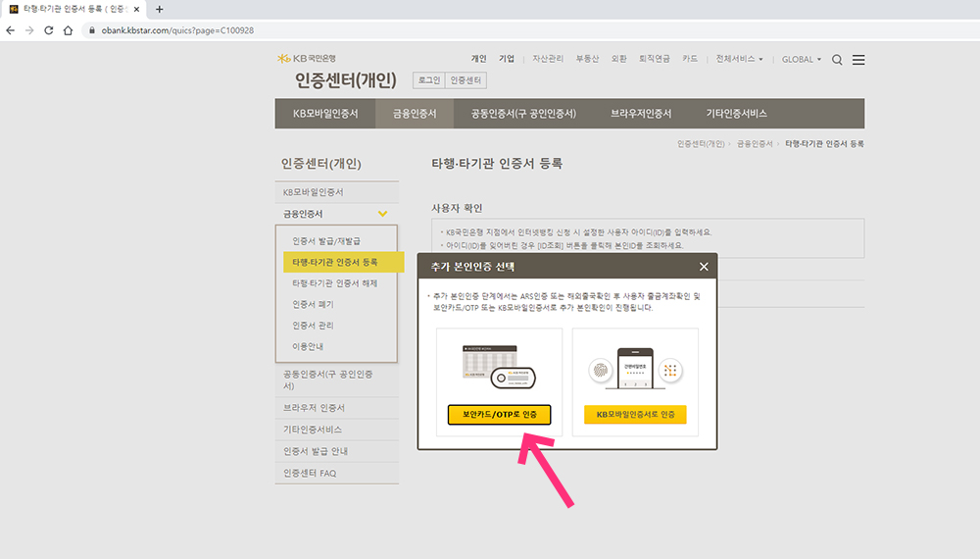This screenshot has width=980, height=559.
Task: Click the 로그인 button
Action: [429, 80]
